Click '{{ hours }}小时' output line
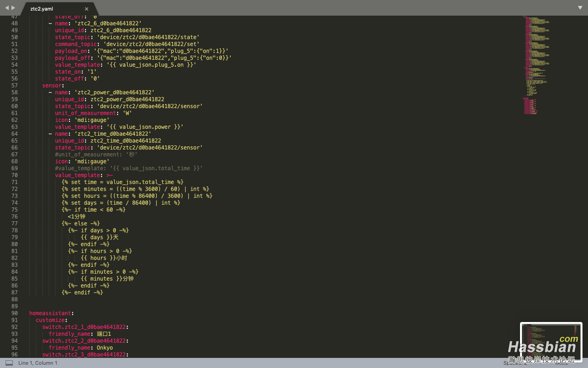The image size is (588, 368). (104, 258)
